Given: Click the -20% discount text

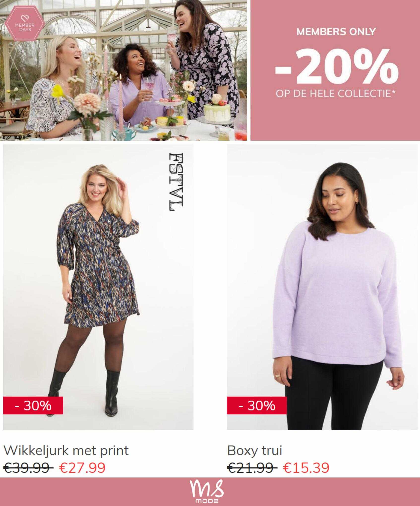Looking at the screenshot, I should 336,66.
